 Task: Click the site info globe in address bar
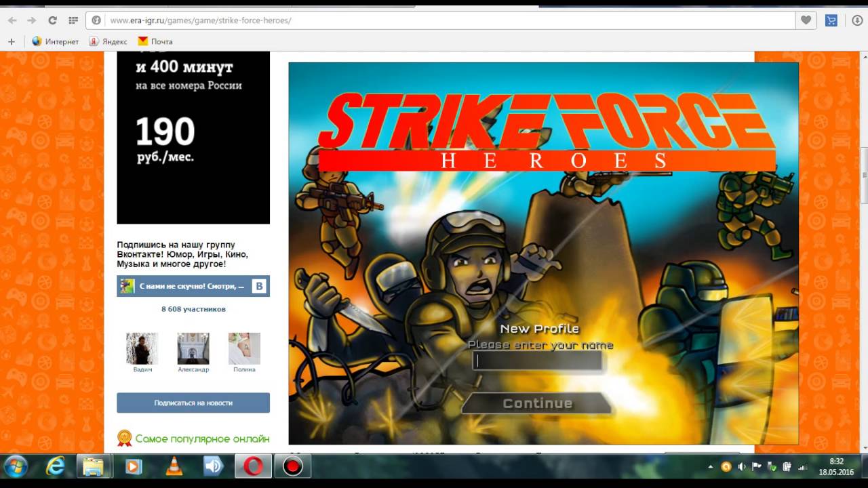(x=96, y=20)
